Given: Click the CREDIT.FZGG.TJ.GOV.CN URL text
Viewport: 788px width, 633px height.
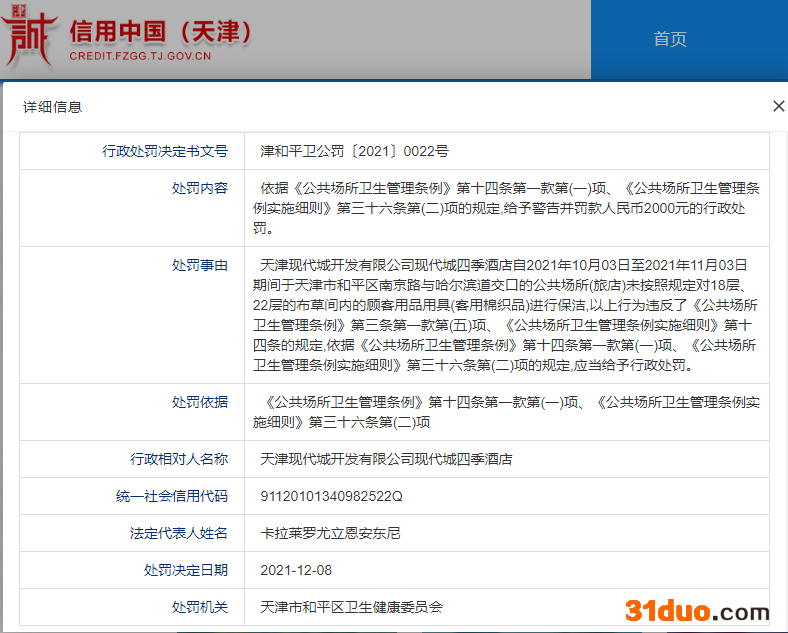Looking at the screenshot, I should click(x=140, y=57).
